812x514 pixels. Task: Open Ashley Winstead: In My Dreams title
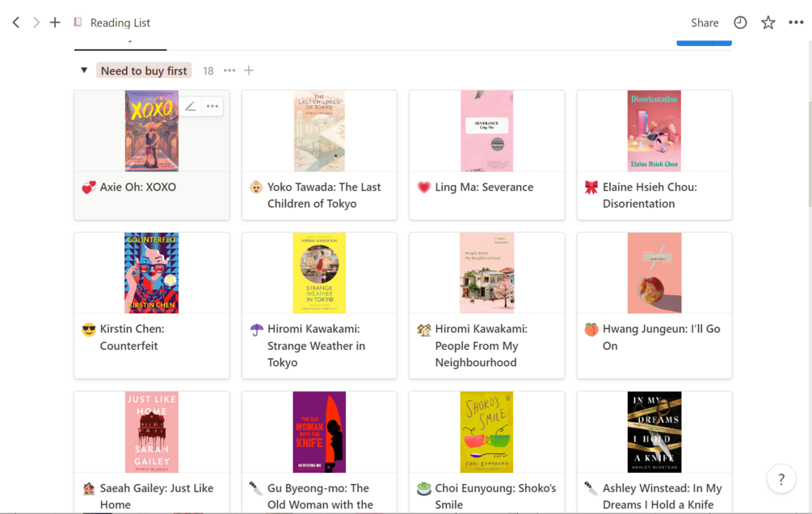[663, 496]
